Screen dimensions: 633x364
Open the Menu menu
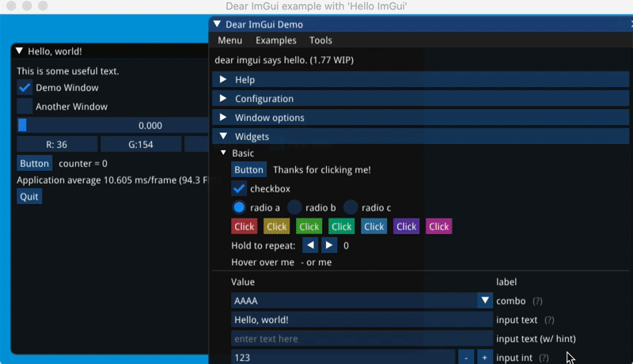229,40
